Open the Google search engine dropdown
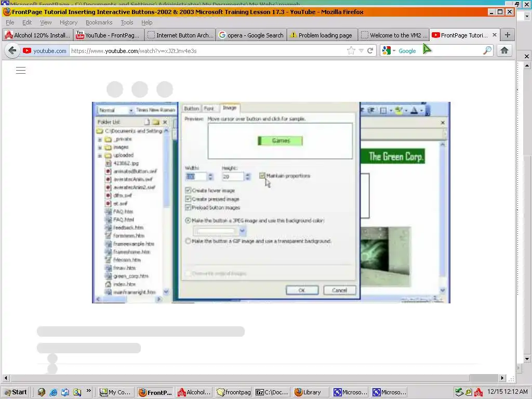The image size is (532, 399). 394,51
